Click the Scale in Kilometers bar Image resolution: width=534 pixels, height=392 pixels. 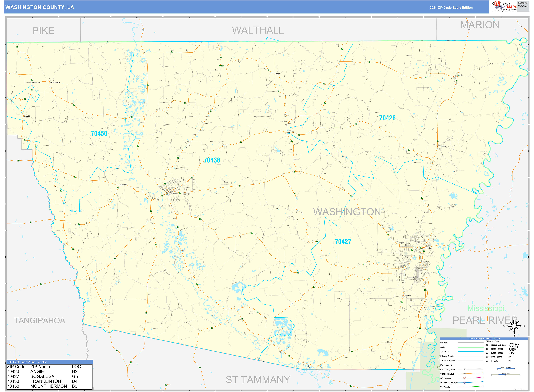(x=505, y=369)
